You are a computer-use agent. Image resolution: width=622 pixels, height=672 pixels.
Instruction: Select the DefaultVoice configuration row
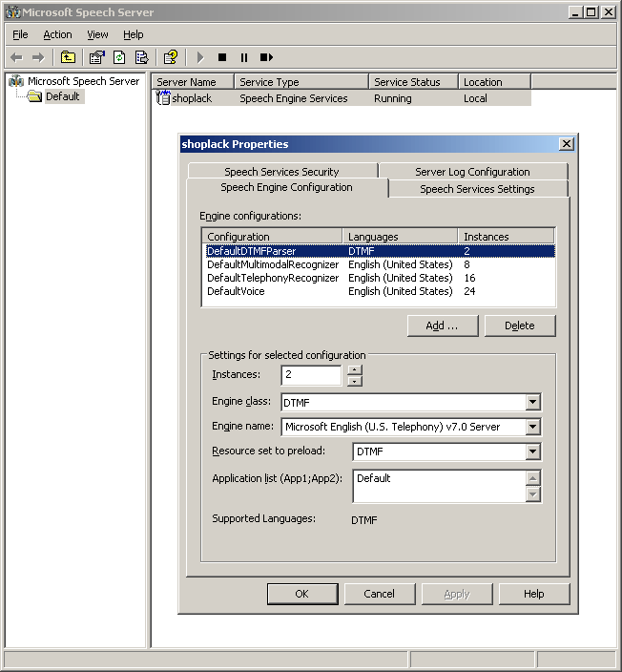[380, 291]
